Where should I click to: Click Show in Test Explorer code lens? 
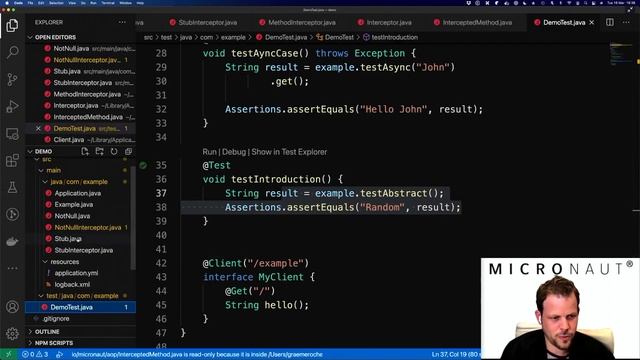click(289, 152)
